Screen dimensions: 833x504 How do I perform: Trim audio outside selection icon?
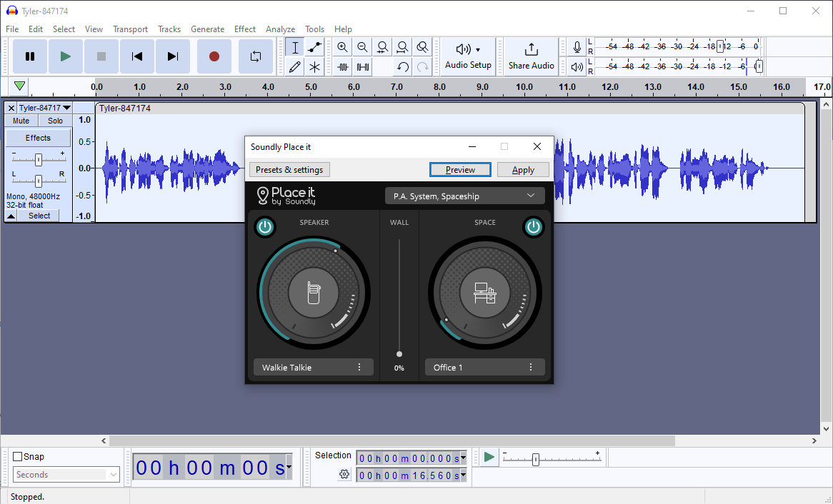[343, 67]
